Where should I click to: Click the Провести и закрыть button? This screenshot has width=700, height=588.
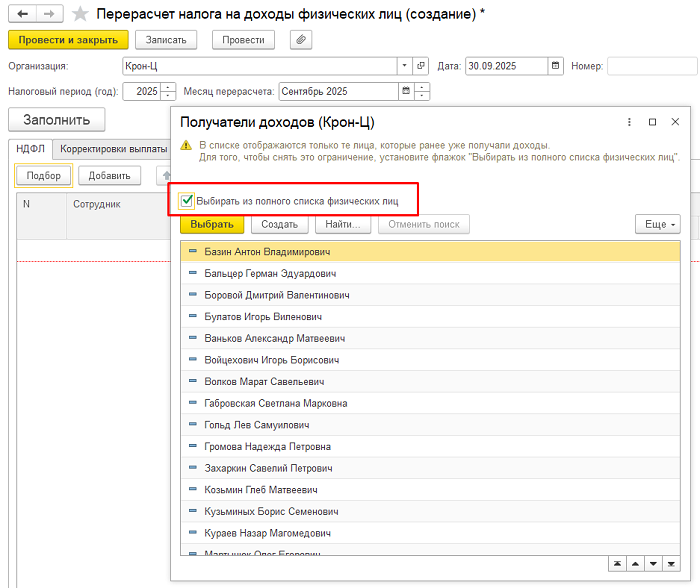(68, 39)
